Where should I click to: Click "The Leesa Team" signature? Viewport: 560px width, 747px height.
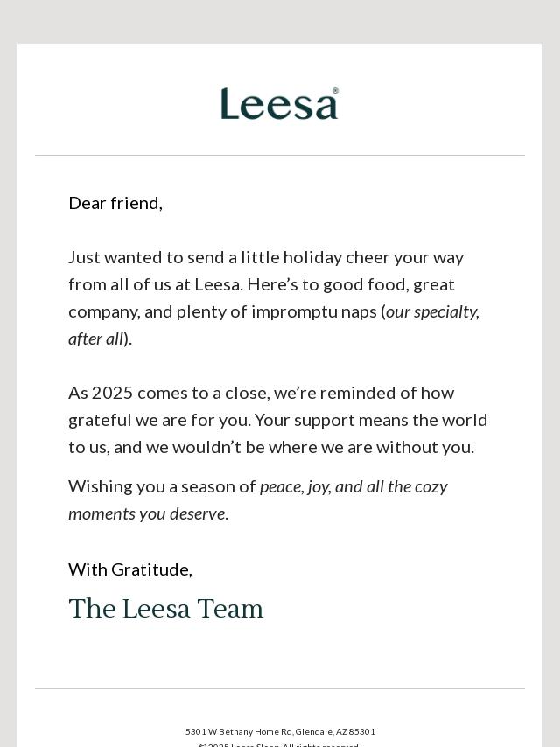click(166, 609)
